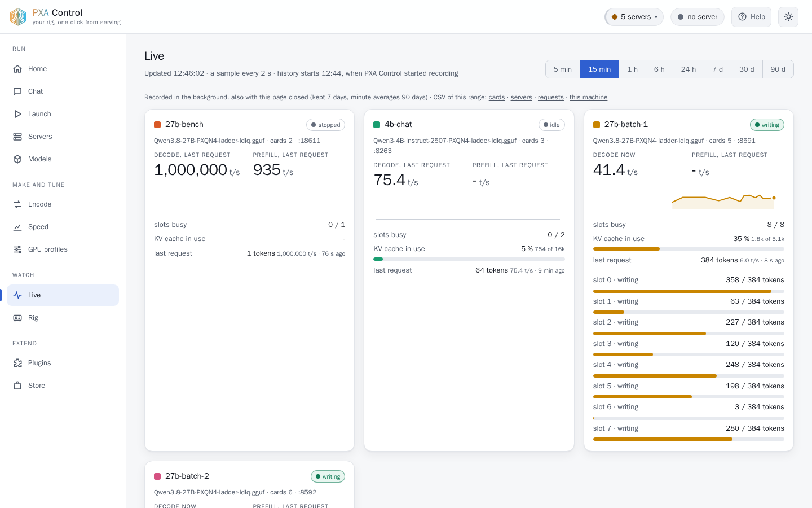Open the Speed chart icon
The height and width of the screenshot is (508, 812).
coord(17,227)
